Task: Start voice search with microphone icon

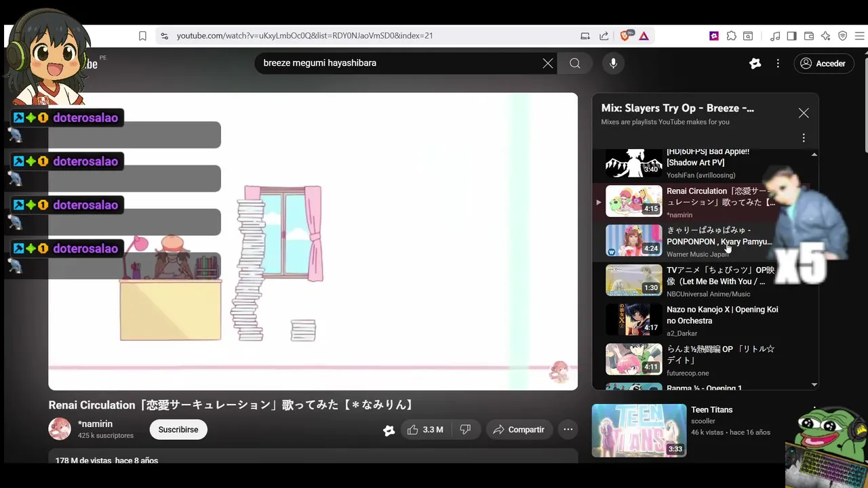Action: pos(613,63)
